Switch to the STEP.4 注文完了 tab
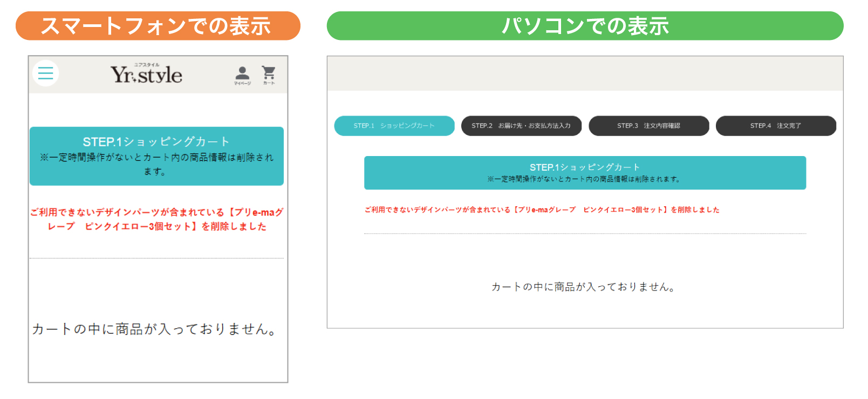868x399 pixels. (776, 126)
